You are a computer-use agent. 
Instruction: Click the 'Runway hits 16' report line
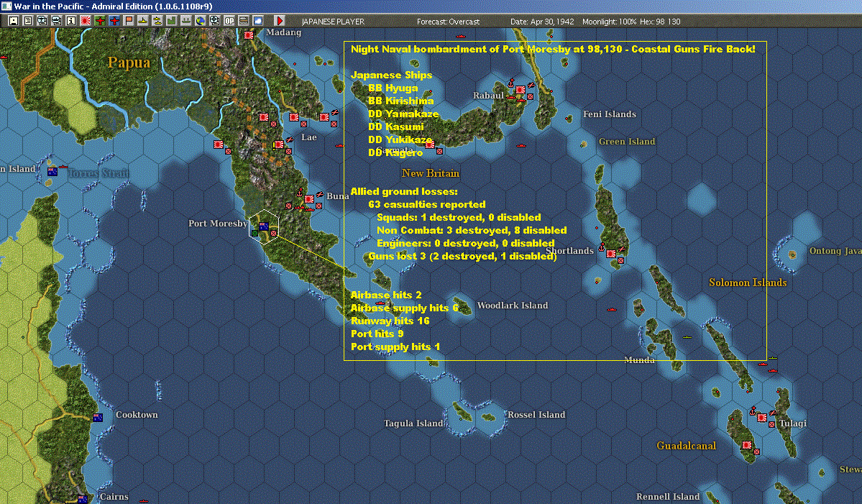(390, 321)
